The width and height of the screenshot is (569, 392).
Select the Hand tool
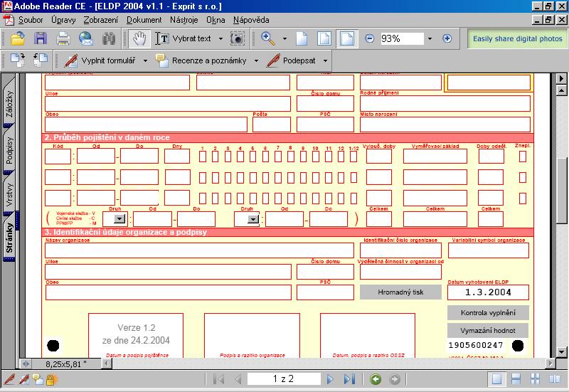click(139, 38)
